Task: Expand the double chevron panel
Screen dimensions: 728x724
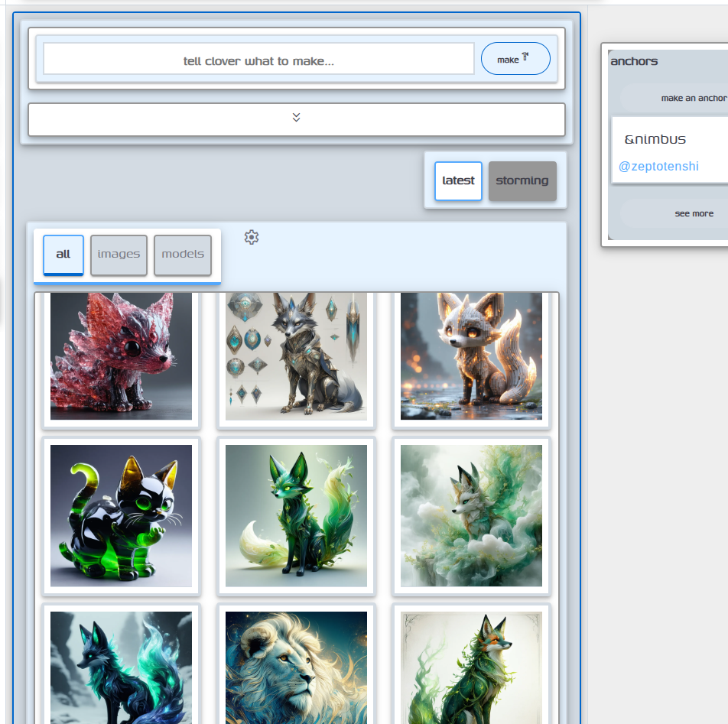Action: click(296, 119)
